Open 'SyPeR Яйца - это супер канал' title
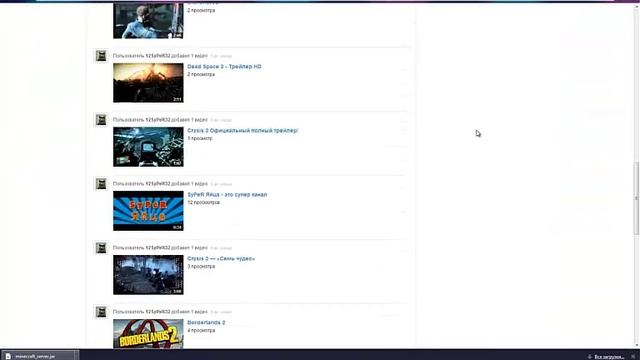Screen dimensions: 640x360 227,195
